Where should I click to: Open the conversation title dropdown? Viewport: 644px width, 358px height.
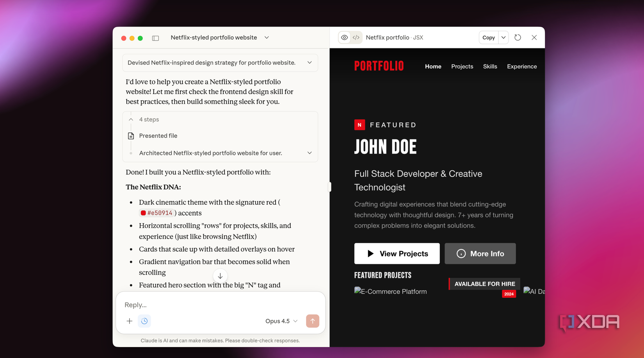click(267, 37)
